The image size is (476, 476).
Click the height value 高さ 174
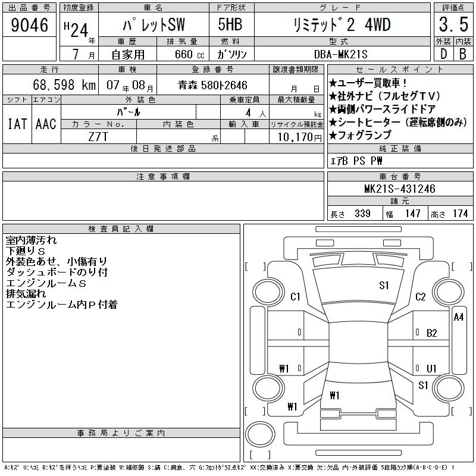(x=449, y=214)
